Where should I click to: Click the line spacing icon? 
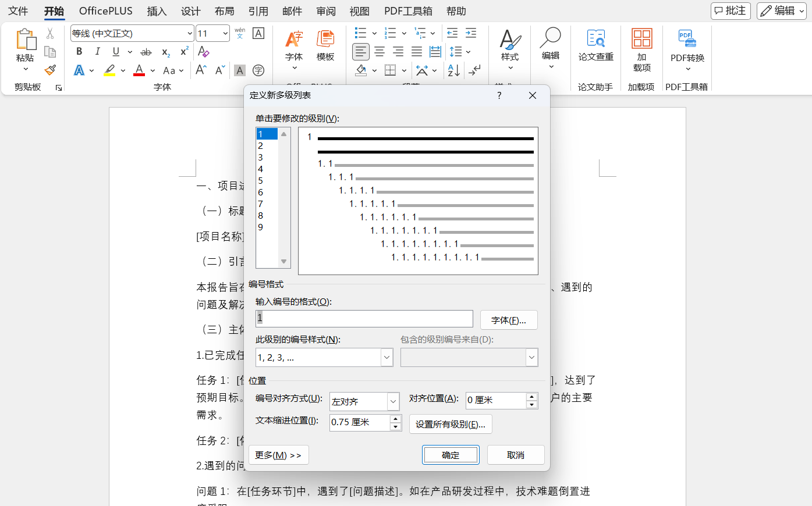(456, 52)
